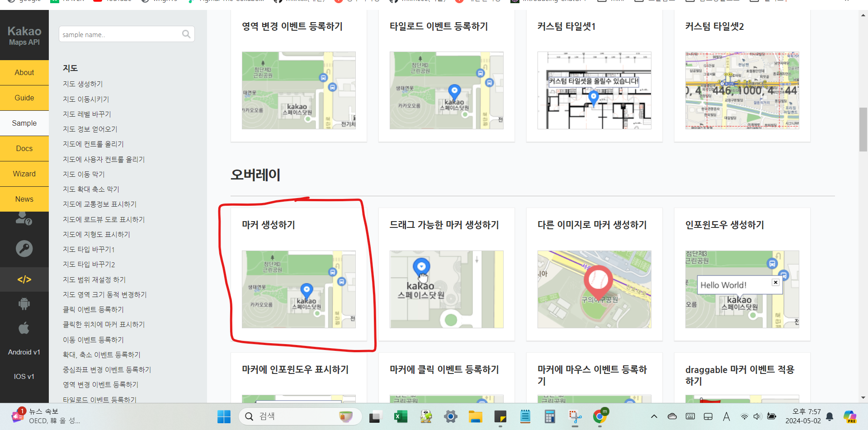Open the Android v1 sidebar link
Image resolution: width=868 pixels, height=430 pixels.
(24, 352)
